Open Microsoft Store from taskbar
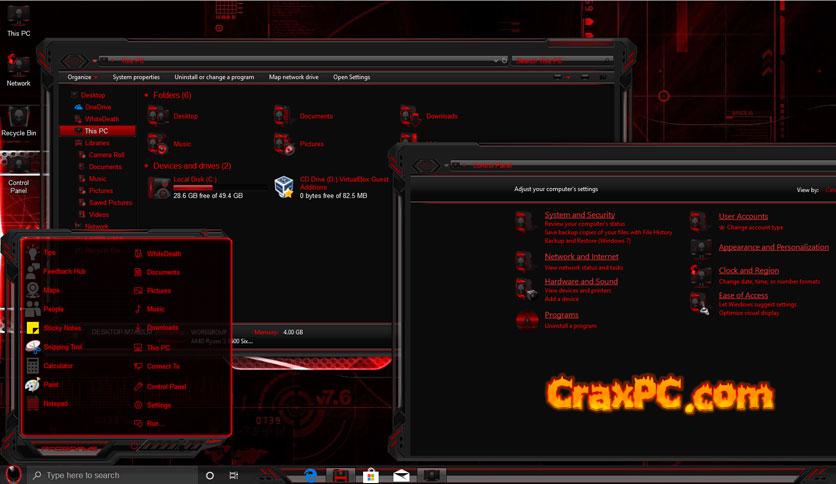 click(x=371, y=475)
